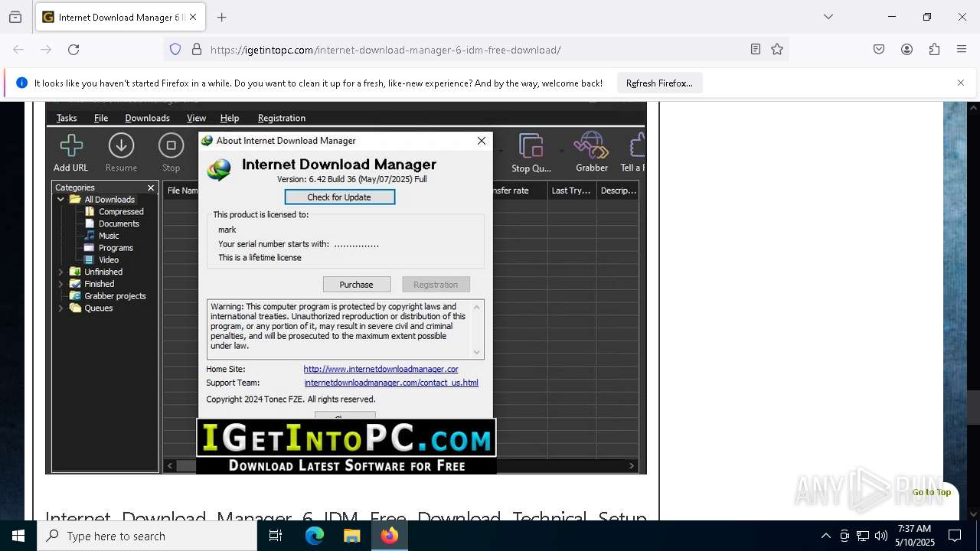Click the download list scroll right arrow
This screenshot has width=980, height=551.
coord(632,465)
